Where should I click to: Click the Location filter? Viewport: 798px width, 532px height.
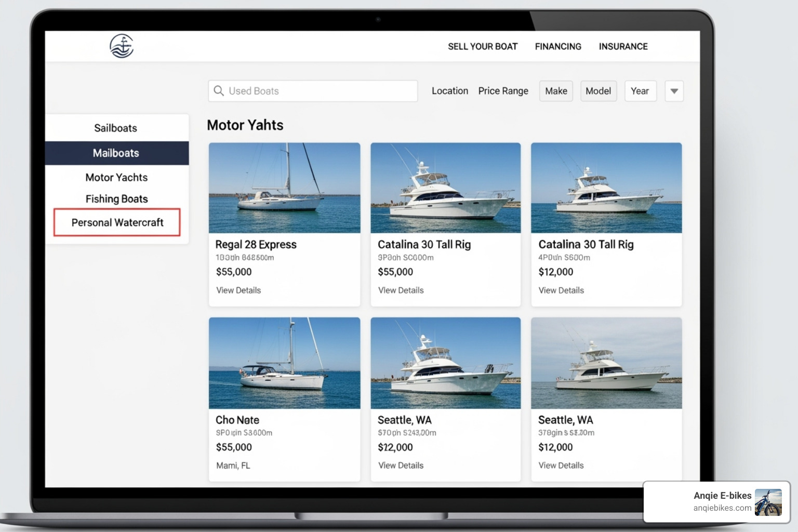click(449, 91)
